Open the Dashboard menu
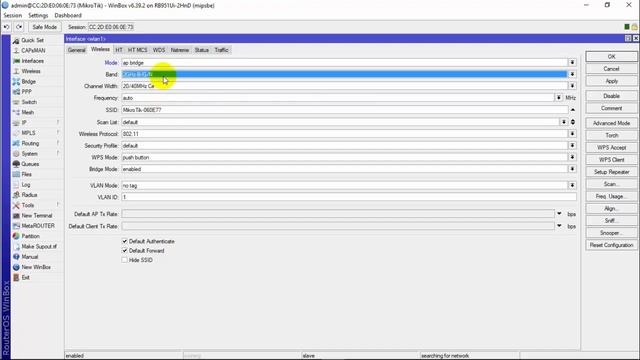This screenshot has width=640, height=360. [x=68, y=16]
